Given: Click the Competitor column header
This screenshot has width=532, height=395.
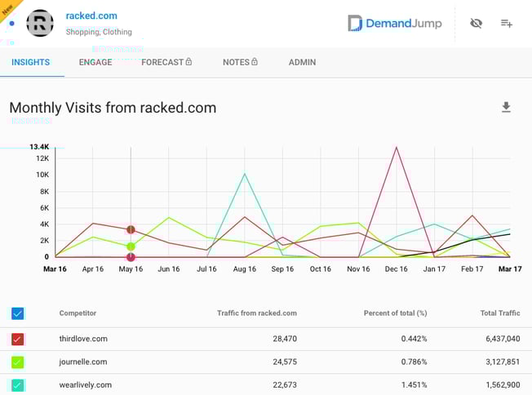Looking at the screenshot, I should click(78, 313).
